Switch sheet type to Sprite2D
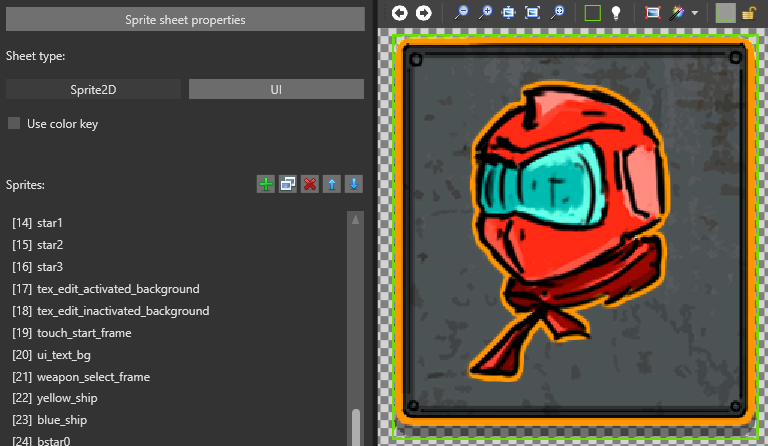Image resolution: width=768 pixels, height=446 pixels. (93, 89)
